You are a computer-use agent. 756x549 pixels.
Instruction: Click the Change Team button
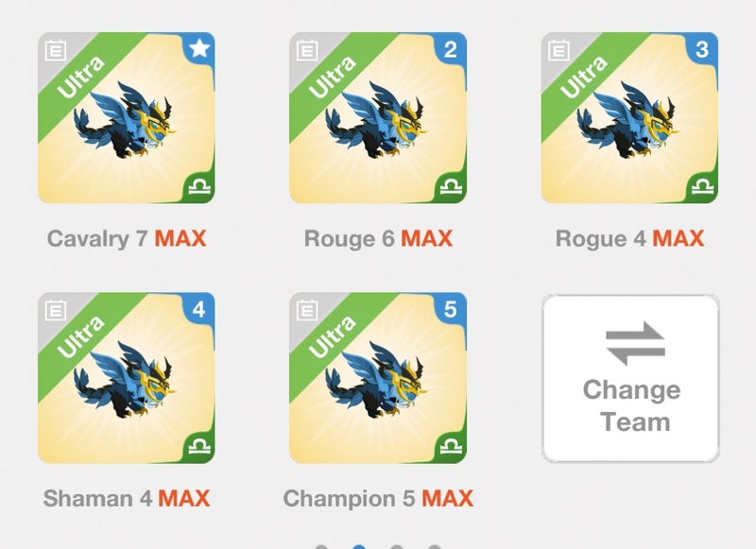(630, 378)
